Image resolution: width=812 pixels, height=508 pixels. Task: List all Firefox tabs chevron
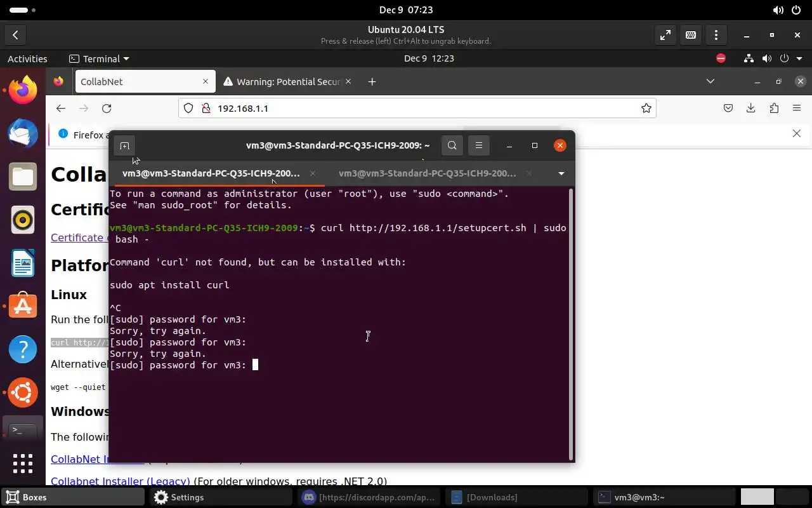tap(710, 81)
